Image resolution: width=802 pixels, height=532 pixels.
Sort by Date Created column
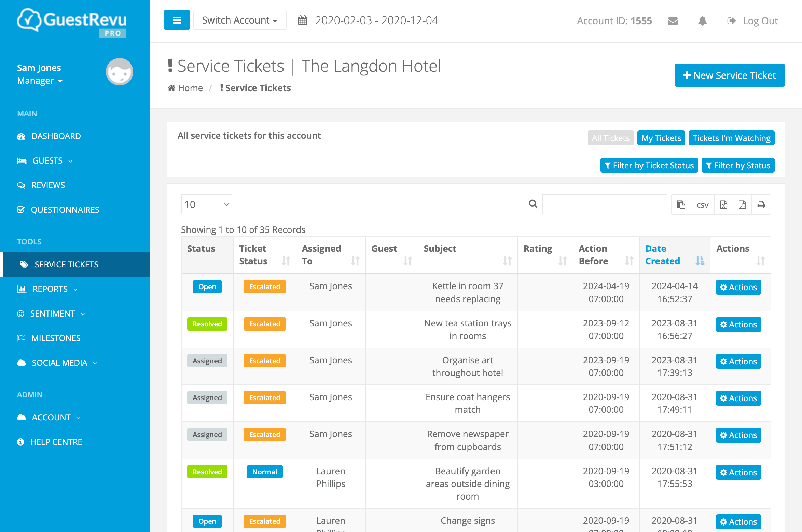(x=675, y=255)
